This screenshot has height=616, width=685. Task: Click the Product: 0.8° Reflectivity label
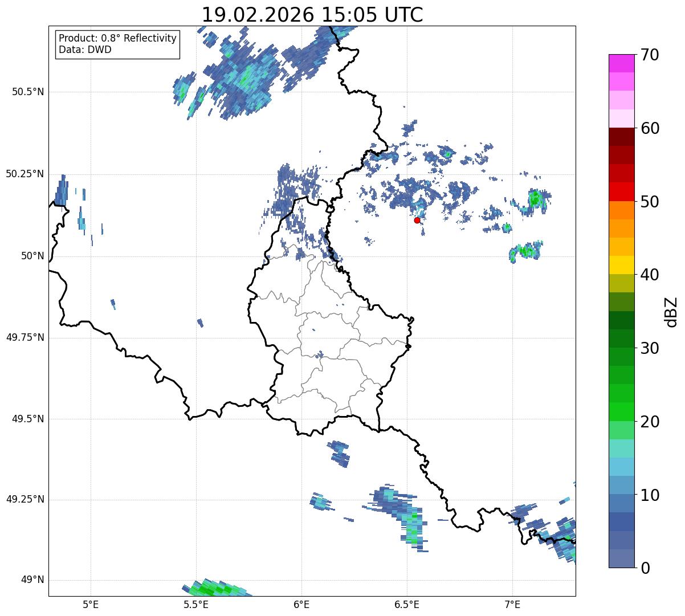tap(118, 38)
